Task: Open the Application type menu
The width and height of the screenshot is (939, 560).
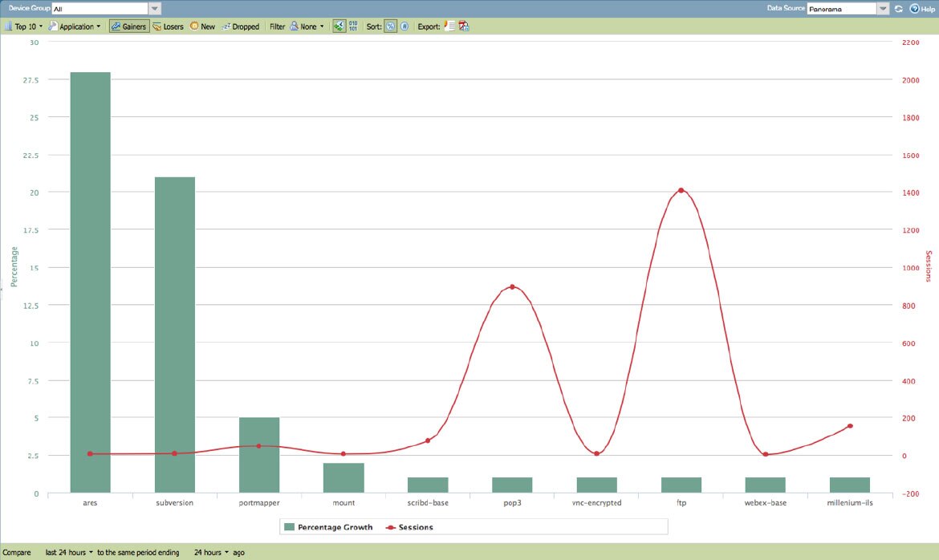Action: (x=75, y=26)
